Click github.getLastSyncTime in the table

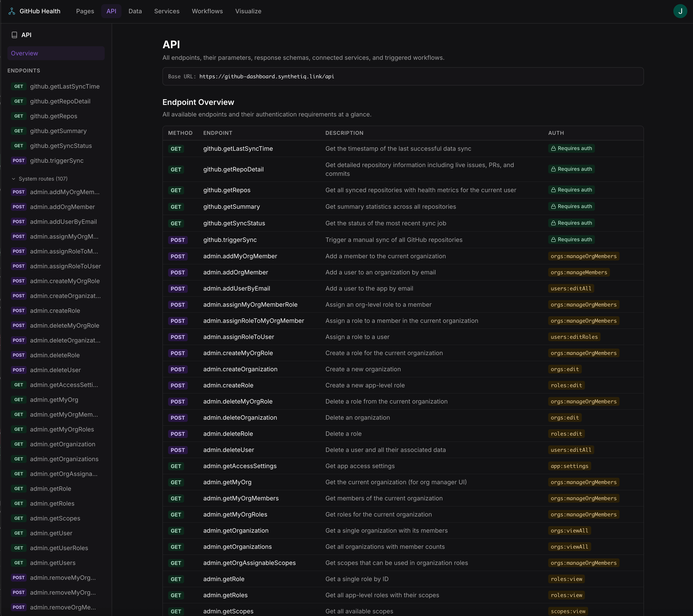click(238, 149)
